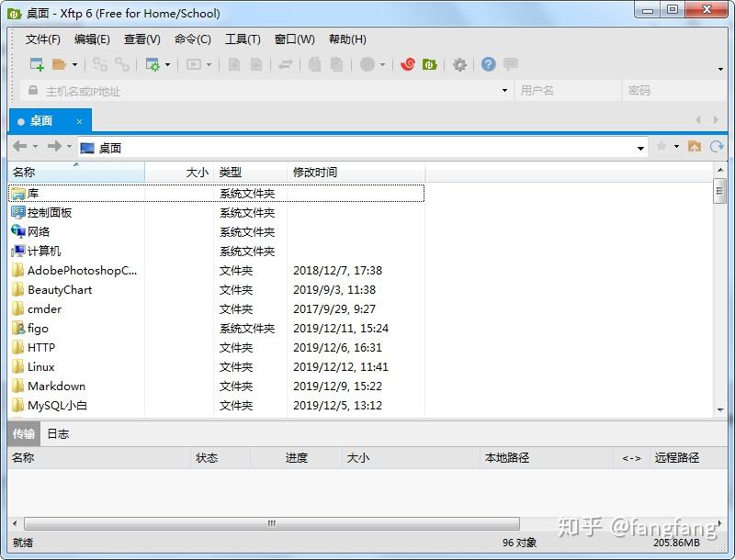Select the Linux folder in the file list
Image resolution: width=735 pixels, height=560 pixels.
click(x=40, y=366)
